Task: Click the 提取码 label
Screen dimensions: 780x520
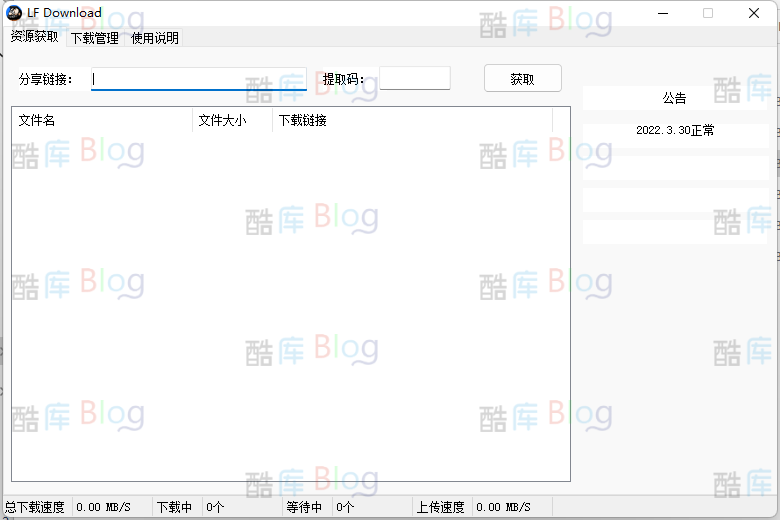Action: coord(343,79)
